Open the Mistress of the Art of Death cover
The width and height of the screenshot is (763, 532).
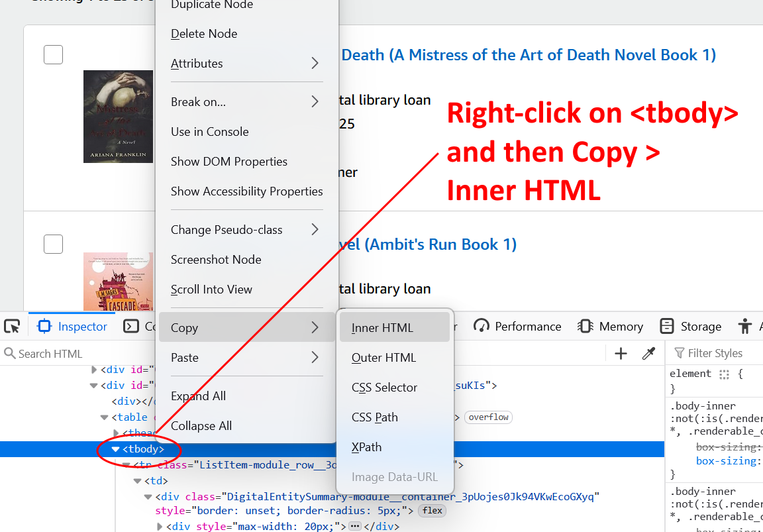tap(119, 117)
